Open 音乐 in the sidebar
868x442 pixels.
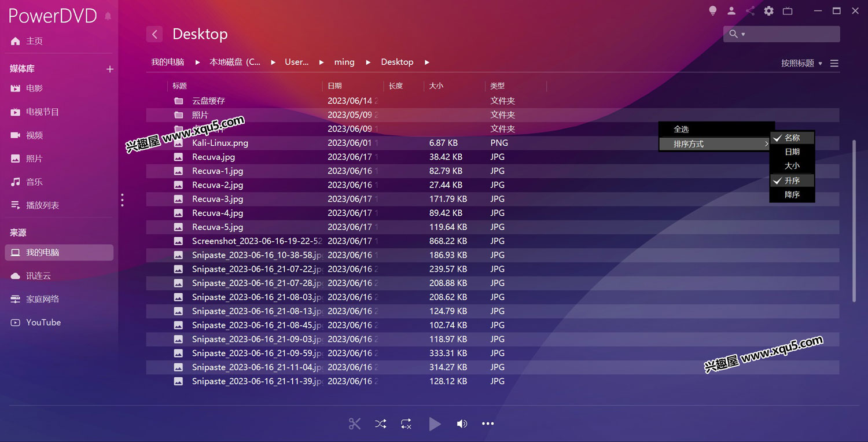coord(27,182)
